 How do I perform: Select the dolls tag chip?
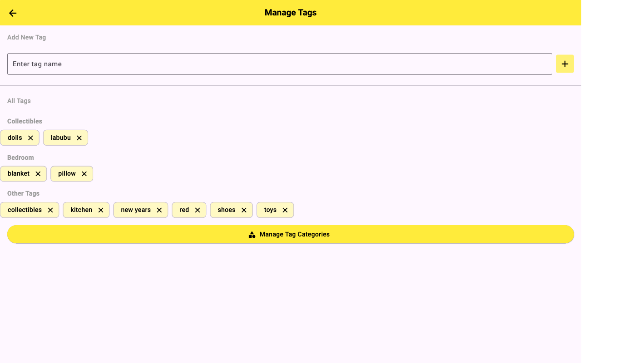14,138
